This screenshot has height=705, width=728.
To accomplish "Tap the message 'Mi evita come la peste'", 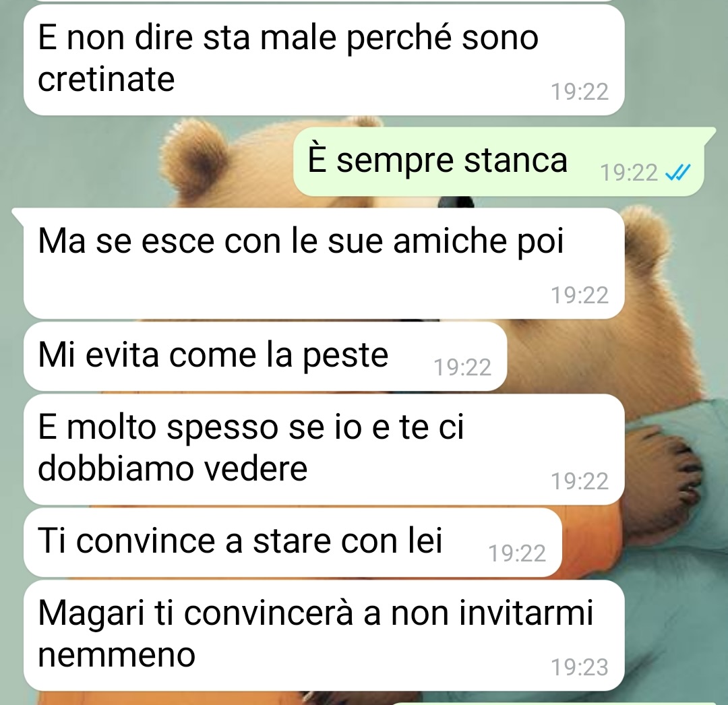I will (265, 356).
